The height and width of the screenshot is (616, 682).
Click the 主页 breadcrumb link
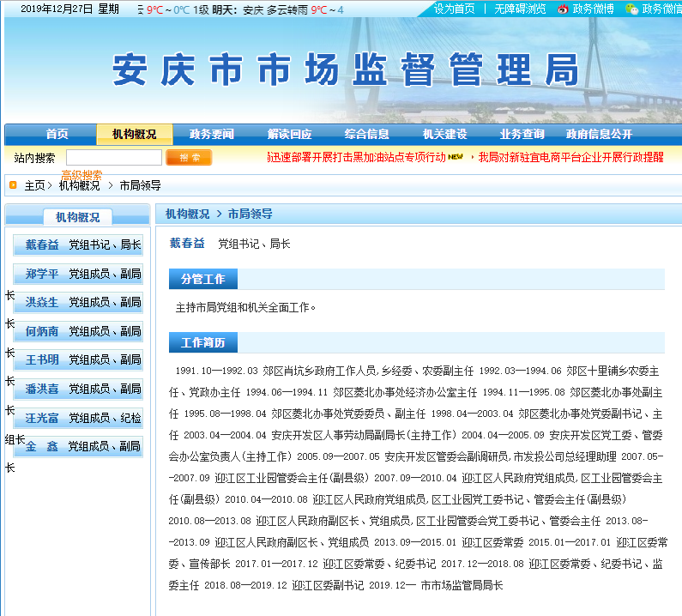click(x=35, y=186)
